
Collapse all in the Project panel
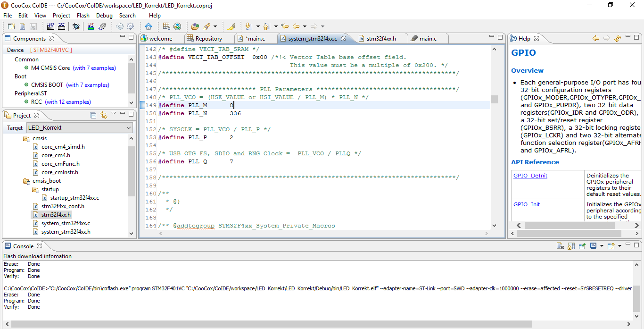[x=93, y=115]
